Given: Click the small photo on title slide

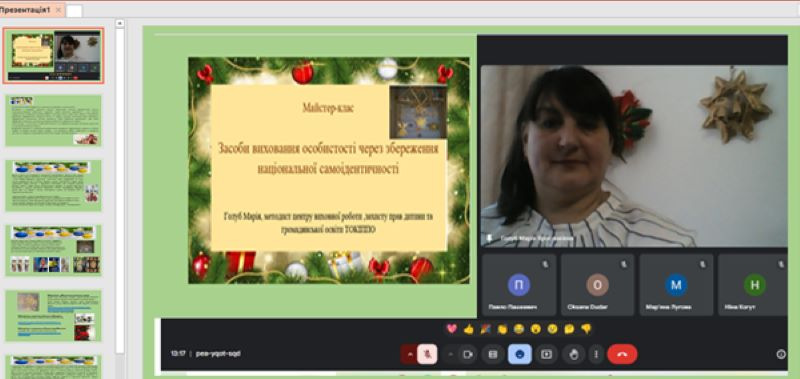Looking at the screenshot, I should 418,112.
